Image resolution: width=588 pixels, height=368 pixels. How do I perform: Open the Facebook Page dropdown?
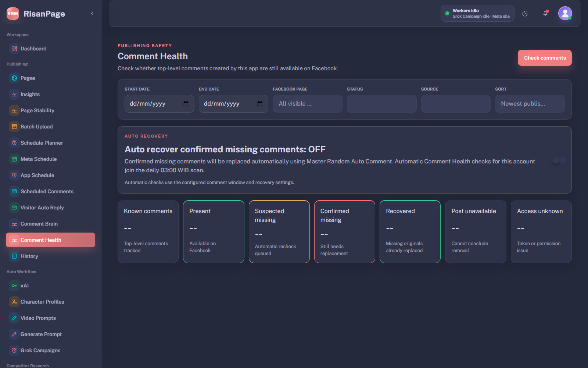click(x=308, y=104)
